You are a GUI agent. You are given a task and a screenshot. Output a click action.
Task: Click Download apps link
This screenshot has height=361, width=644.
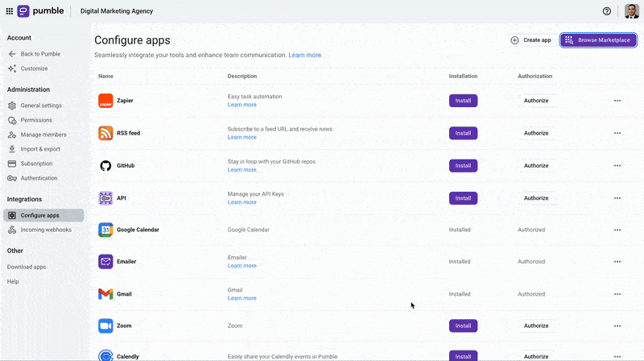(x=27, y=267)
